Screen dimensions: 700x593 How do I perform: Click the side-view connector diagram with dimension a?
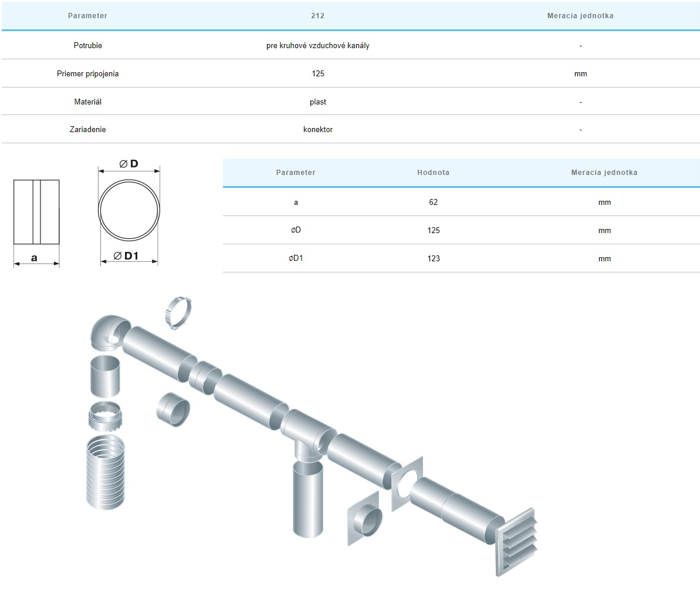36,212
